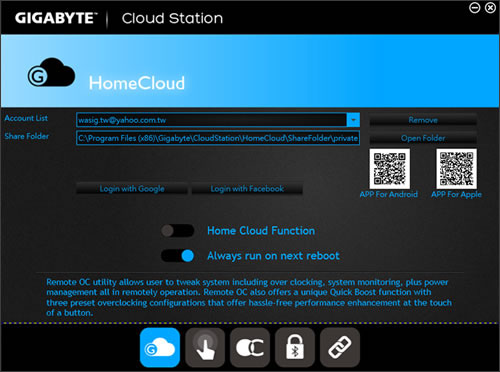
Task: Click the Remove button
Action: [423, 120]
